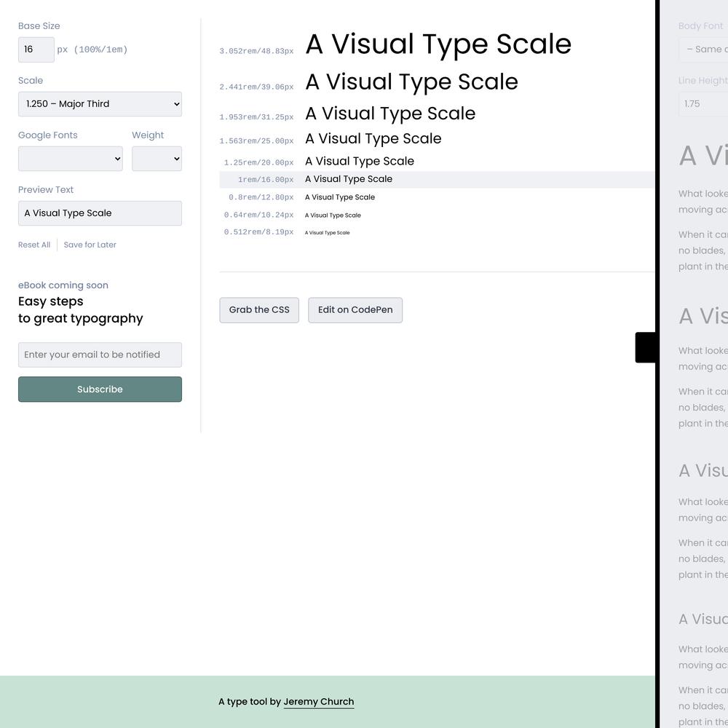This screenshot has width=728, height=728.
Task: Click the Edit on CodePen button
Action: pos(355,310)
